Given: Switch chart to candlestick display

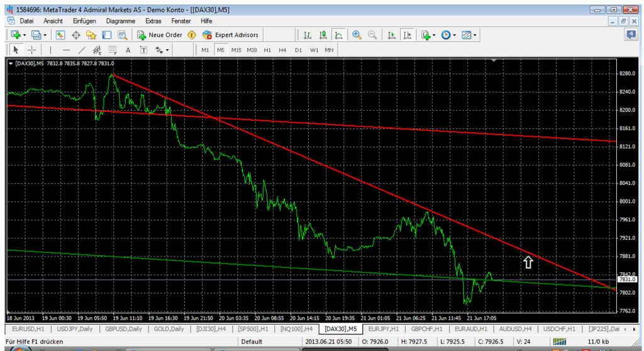Looking at the screenshot, I should click(x=323, y=35).
